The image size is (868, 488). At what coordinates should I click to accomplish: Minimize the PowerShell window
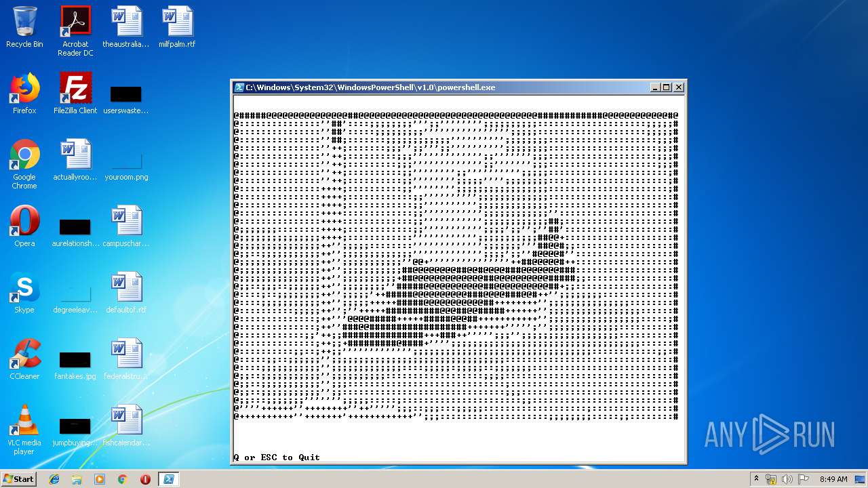(x=655, y=87)
